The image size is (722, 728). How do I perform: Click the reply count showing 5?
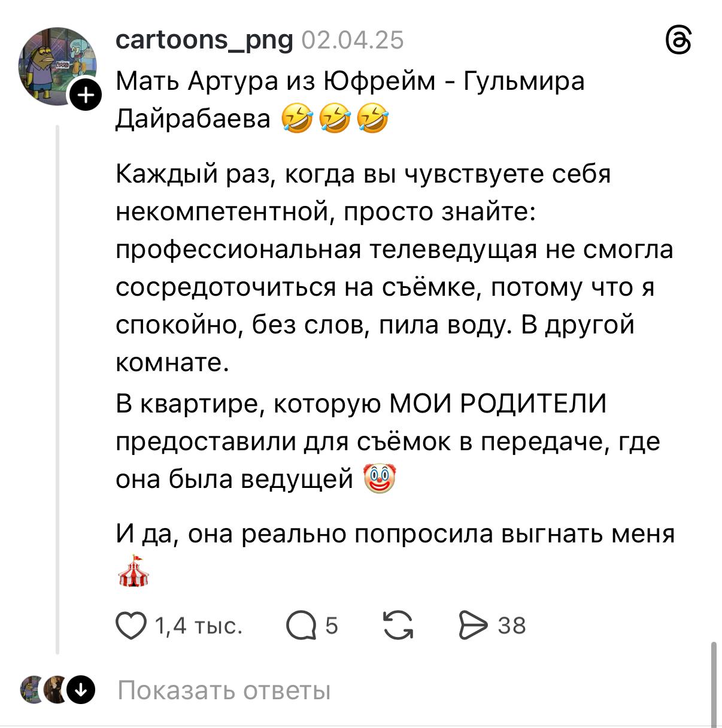332,626
